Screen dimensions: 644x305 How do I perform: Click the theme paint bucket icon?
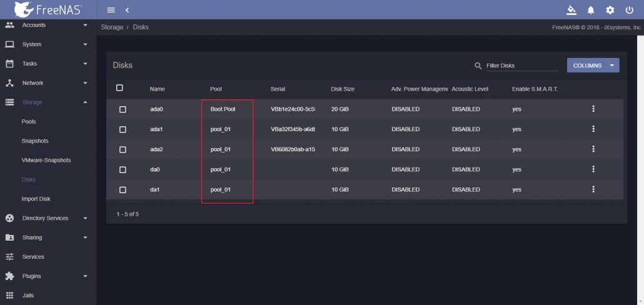[570, 10]
